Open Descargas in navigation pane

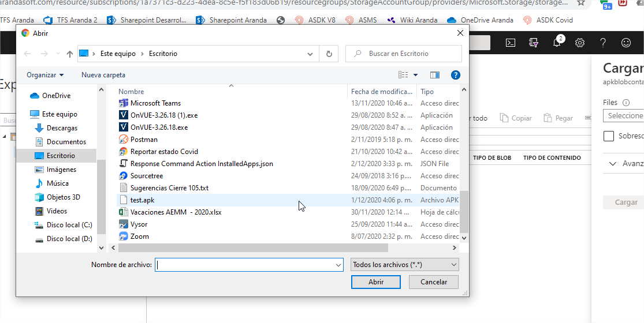pos(56,128)
